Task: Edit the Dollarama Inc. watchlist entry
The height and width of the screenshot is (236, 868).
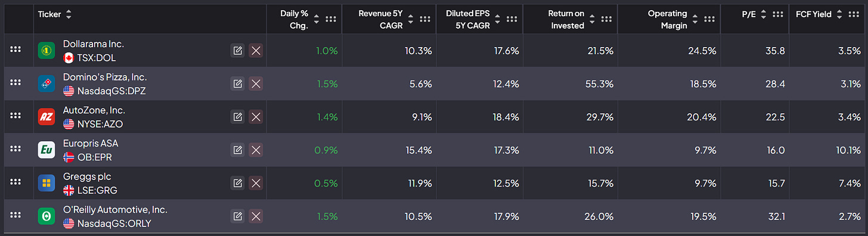Action: pos(237,51)
